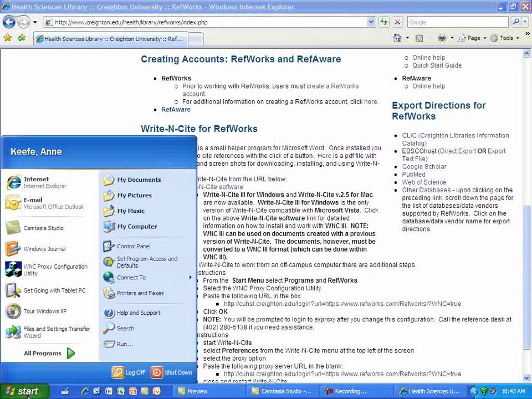
Task: Switch to Camtasia Studio taskbar button
Action: [x=284, y=391]
